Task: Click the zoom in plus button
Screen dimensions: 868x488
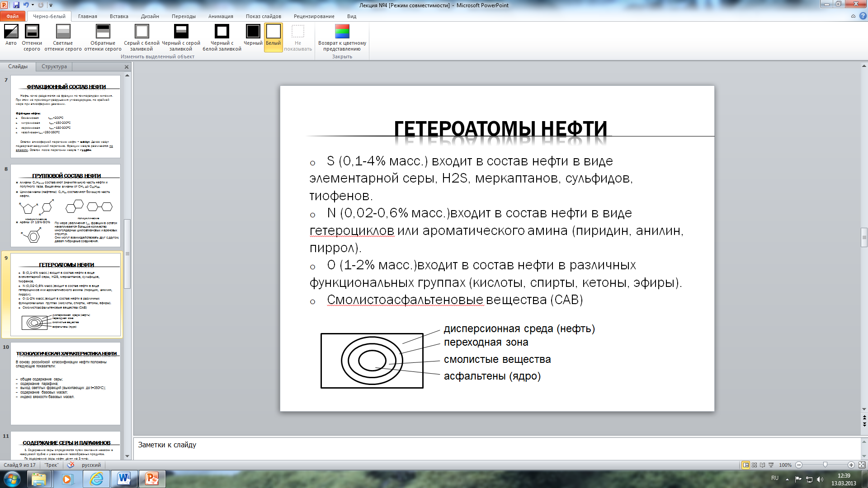Action: [851, 465]
